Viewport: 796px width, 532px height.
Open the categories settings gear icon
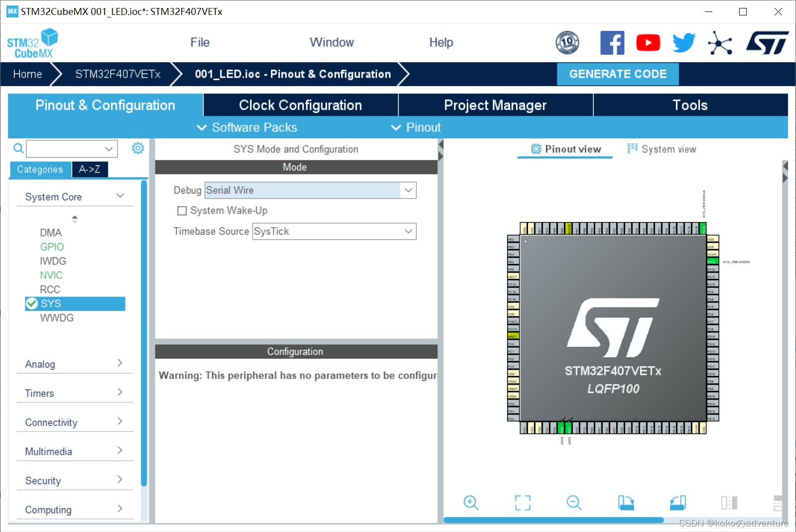point(138,148)
